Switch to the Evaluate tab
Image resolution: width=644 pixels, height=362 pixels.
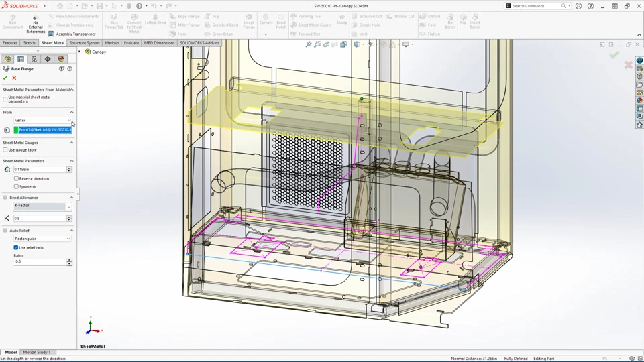click(131, 43)
